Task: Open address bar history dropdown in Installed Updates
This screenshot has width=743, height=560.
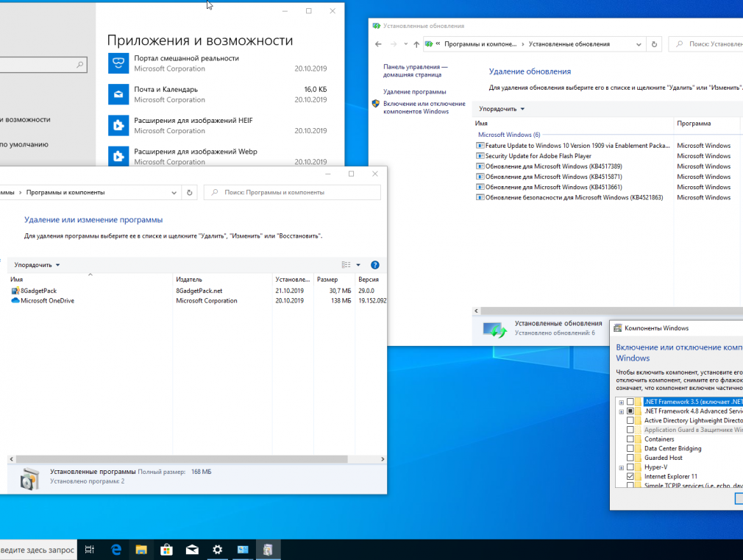Action: [639, 44]
